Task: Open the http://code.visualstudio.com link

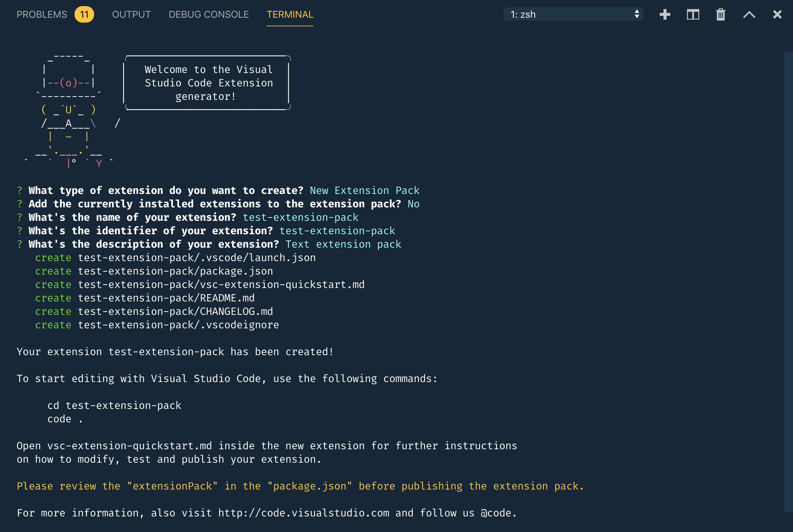Action: [x=304, y=513]
